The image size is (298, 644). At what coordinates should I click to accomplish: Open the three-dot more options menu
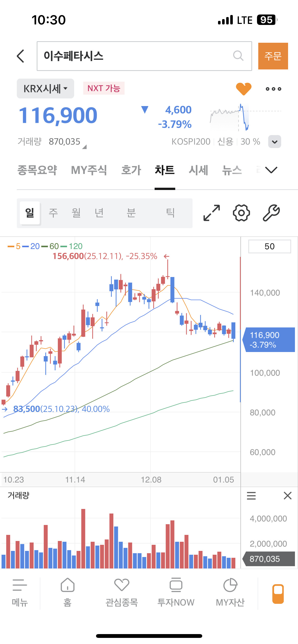click(x=273, y=89)
